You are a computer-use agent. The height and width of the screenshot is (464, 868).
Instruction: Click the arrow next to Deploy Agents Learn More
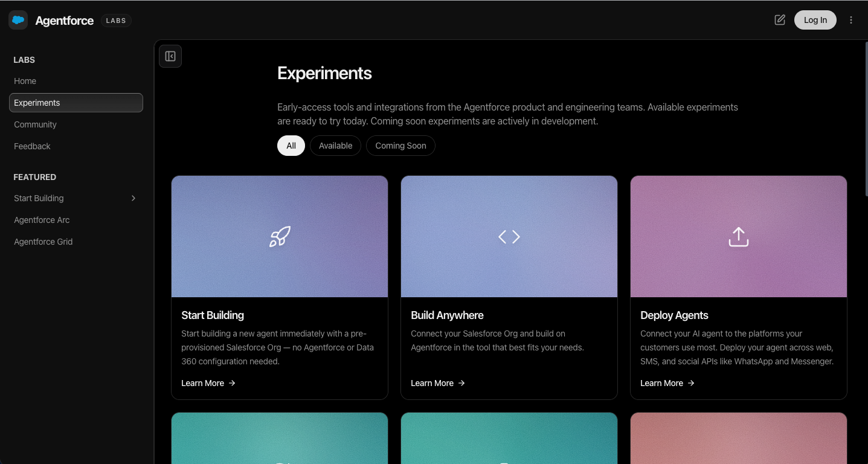click(x=691, y=383)
